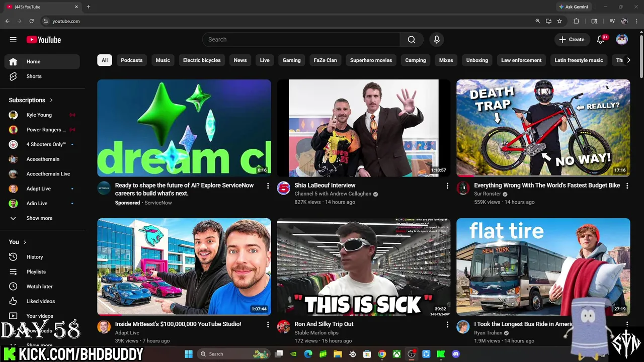Open Playlists in the sidebar
The width and height of the screenshot is (644, 362).
pos(42,271)
